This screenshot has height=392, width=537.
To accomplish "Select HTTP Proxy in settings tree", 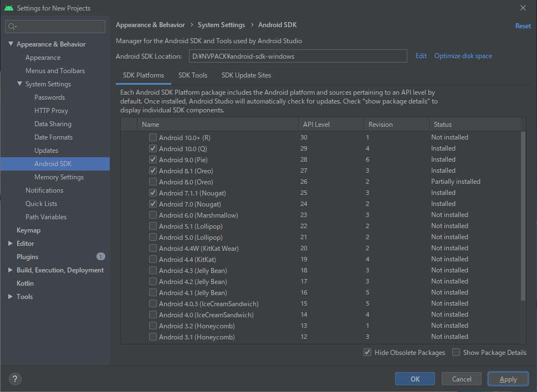I will tap(52, 111).
